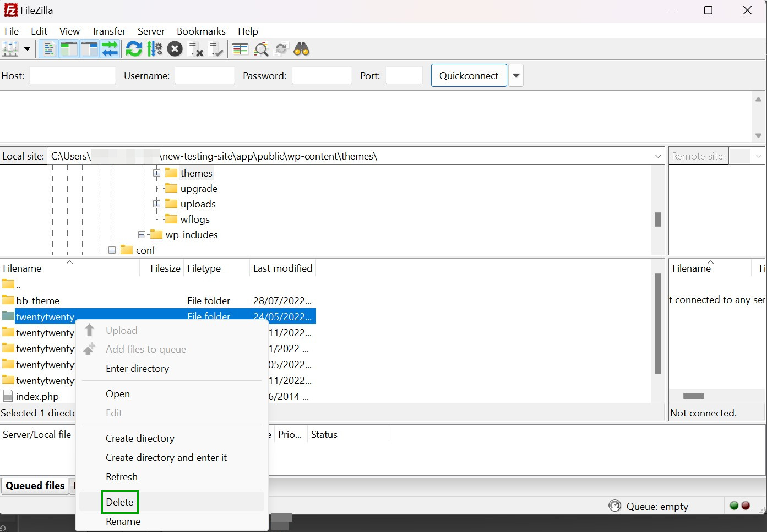Expand the themes folder tree node
Screen dimensions: 767x532
click(x=157, y=173)
